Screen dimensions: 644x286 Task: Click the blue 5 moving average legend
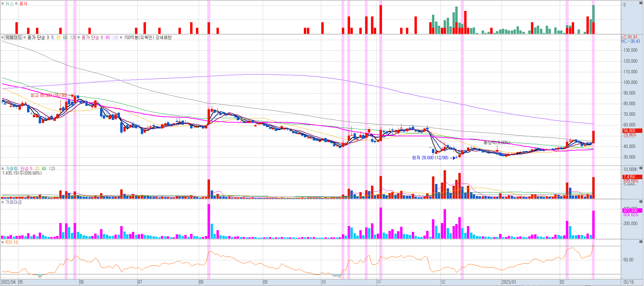(x=52, y=37)
